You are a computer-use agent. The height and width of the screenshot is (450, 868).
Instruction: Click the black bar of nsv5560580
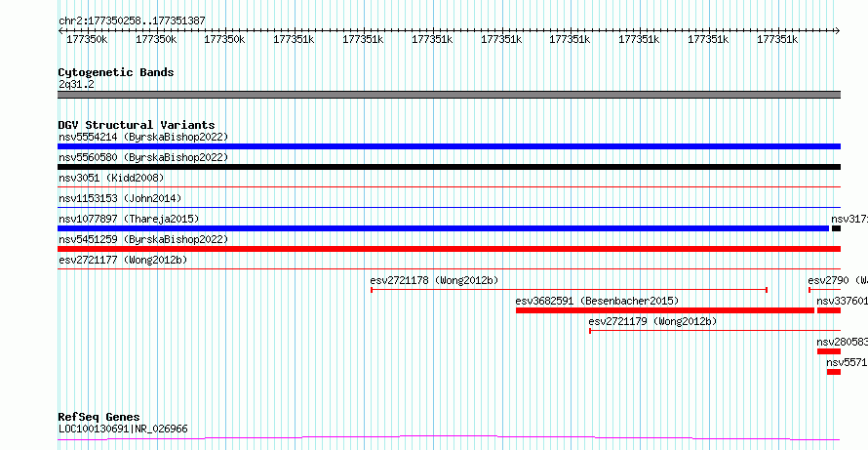[449, 167]
